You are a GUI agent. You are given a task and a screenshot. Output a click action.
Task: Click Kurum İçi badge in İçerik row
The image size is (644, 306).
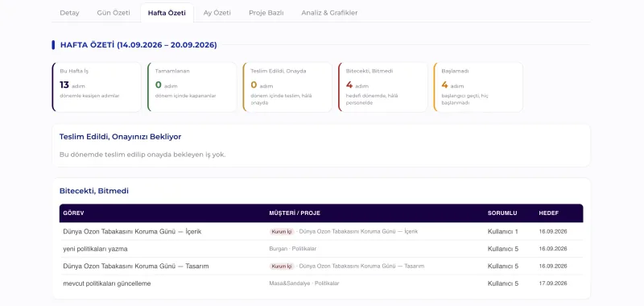(282, 232)
